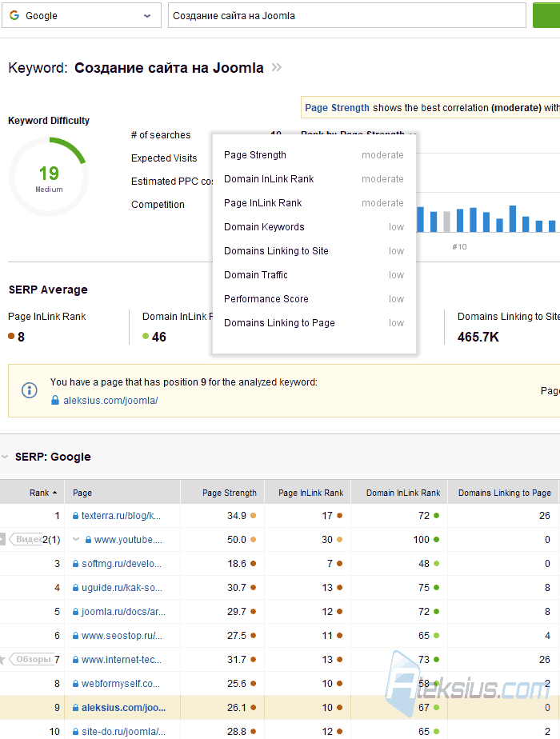Click Domain InLink Rank value 100
Screen dimensions: 560x739
click(422, 540)
